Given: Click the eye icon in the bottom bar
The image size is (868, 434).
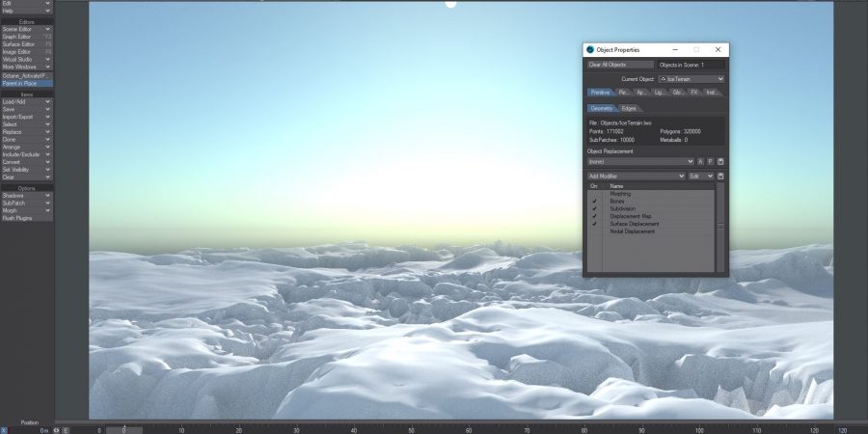Looking at the screenshot, I should [56, 430].
